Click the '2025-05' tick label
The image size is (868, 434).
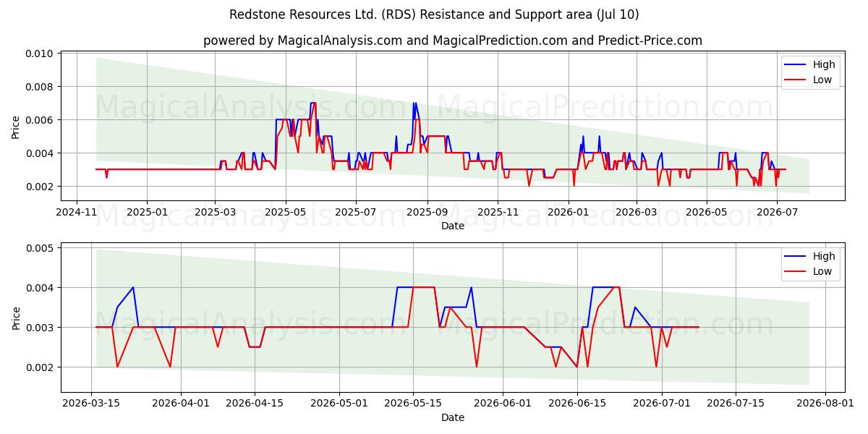coord(286,212)
